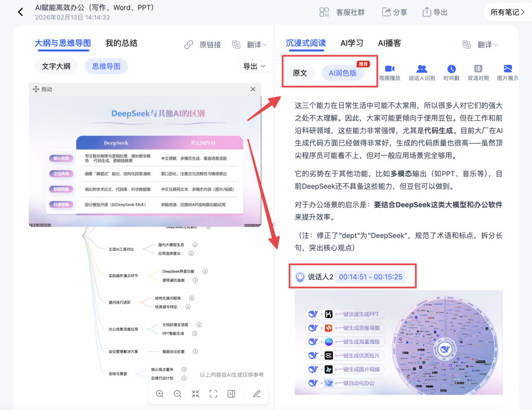Viewport: 532px width, 410px height.
Task: Open the DeepSeek与其他AI的区别 slide preview
Action: click(x=145, y=161)
